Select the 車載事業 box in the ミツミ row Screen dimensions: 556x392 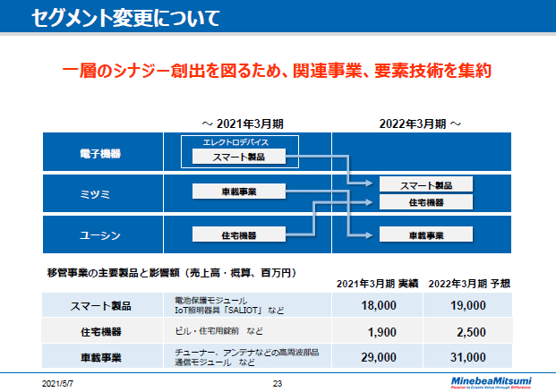tap(238, 192)
